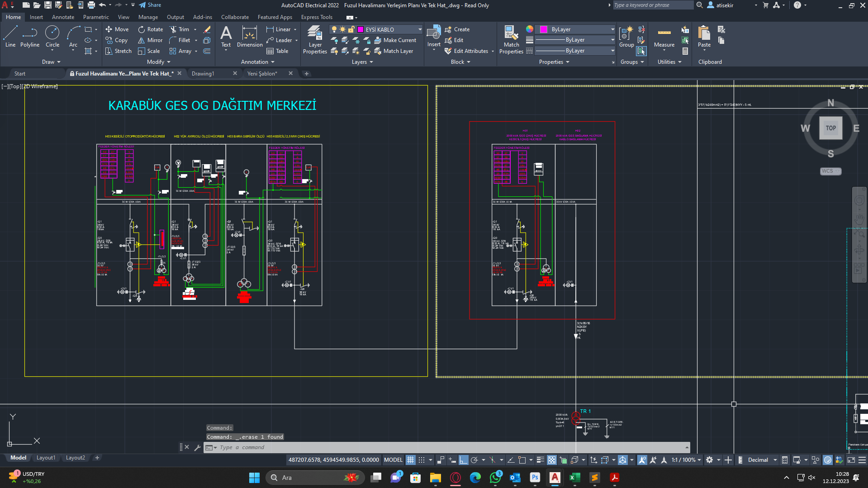The height and width of the screenshot is (488, 868).
Task: Toggle the layer lock icon for EYSİ KABLO
Action: click(351, 29)
